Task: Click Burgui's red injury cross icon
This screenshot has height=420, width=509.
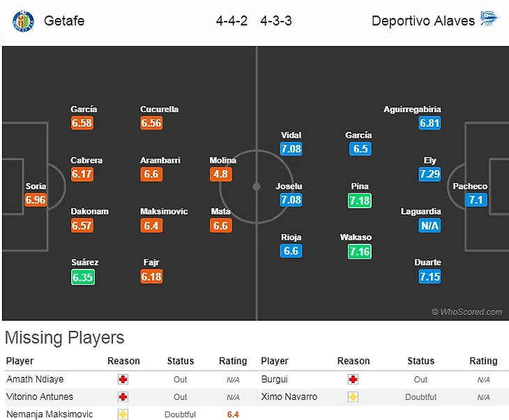Action: [x=353, y=380]
